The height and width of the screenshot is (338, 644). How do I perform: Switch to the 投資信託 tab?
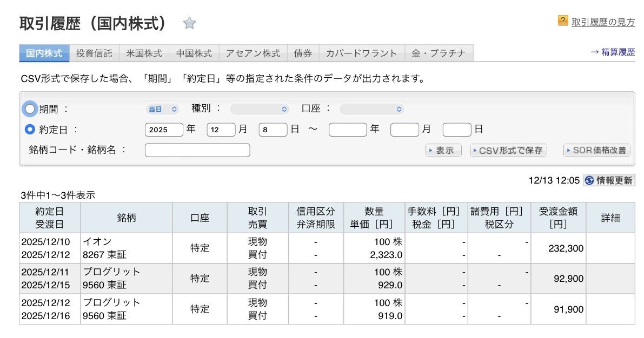coord(94,53)
